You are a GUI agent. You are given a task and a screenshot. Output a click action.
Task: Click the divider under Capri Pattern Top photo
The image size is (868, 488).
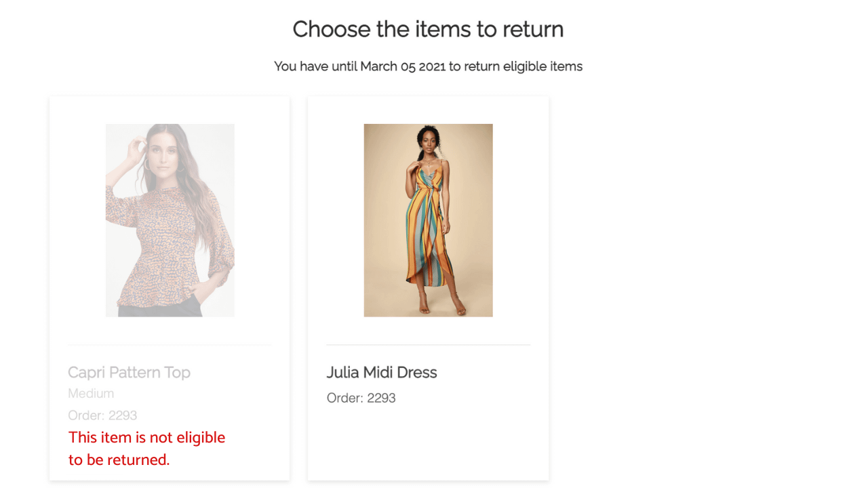click(169, 344)
